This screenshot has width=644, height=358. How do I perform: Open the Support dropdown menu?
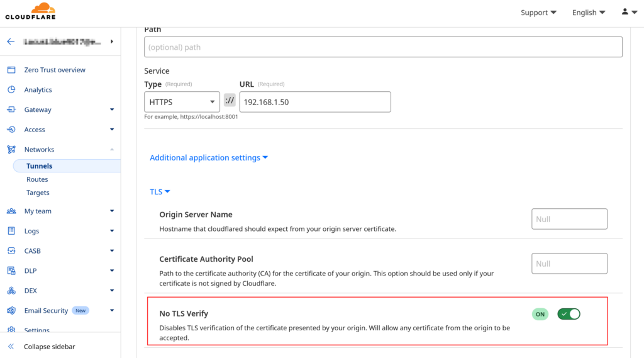click(x=538, y=13)
